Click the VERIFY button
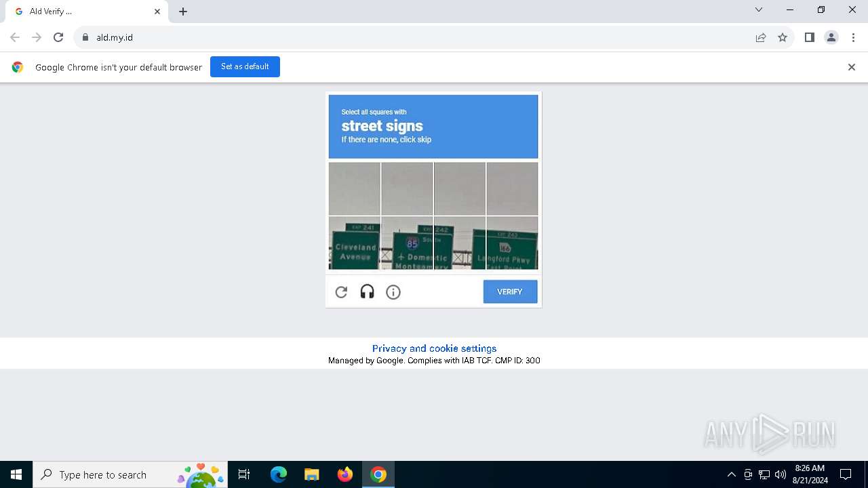 tap(510, 291)
